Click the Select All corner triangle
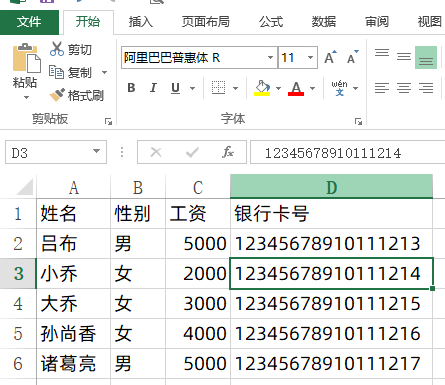The width and height of the screenshot is (445, 385). [25, 187]
